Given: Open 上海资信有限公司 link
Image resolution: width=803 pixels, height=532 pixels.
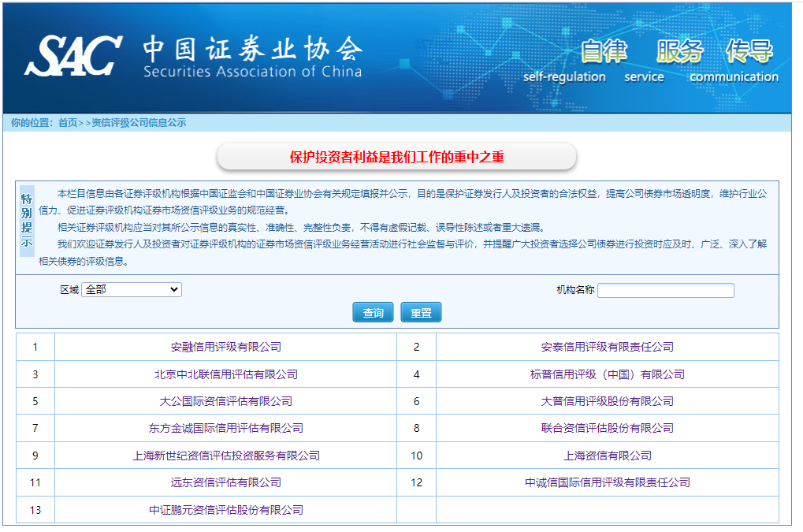Looking at the screenshot, I should [608, 456].
